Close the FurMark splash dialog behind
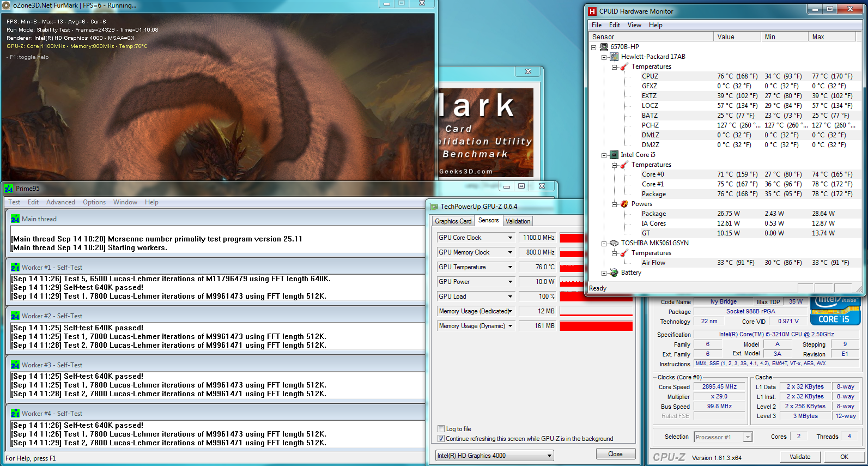Image resolution: width=868 pixels, height=466 pixels. pyautogui.click(x=528, y=71)
